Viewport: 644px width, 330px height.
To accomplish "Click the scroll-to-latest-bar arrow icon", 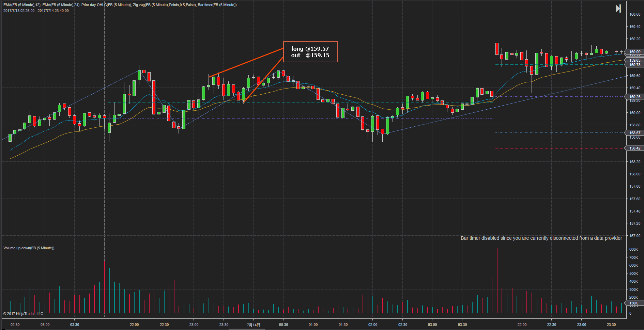I will (x=618, y=9).
